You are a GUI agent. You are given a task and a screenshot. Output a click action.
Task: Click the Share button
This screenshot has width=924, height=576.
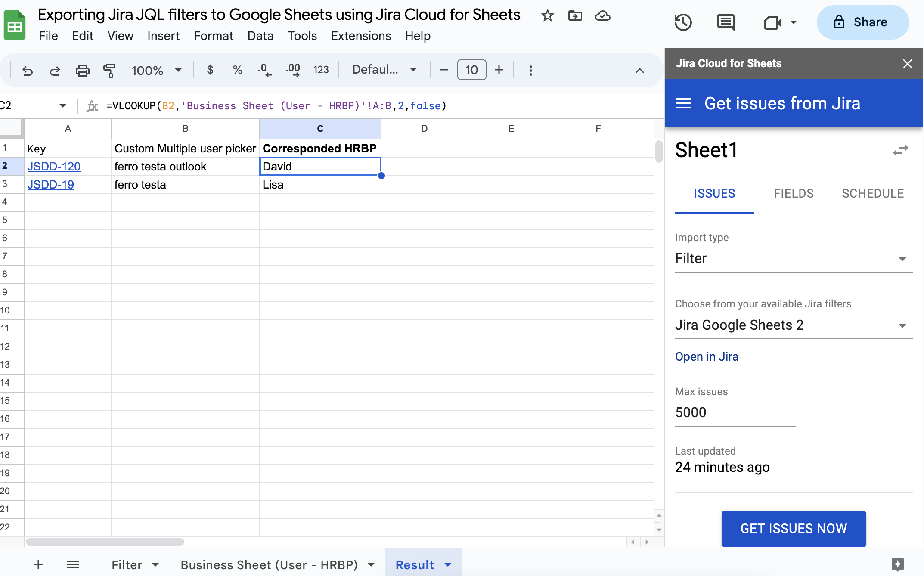(x=862, y=22)
